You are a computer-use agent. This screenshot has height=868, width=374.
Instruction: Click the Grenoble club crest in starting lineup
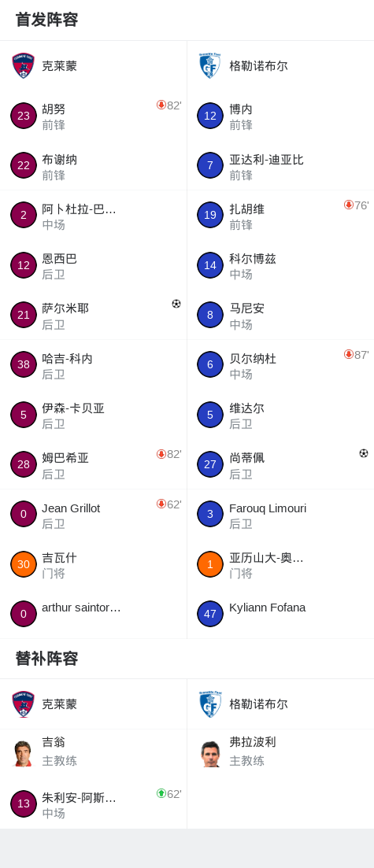210,66
